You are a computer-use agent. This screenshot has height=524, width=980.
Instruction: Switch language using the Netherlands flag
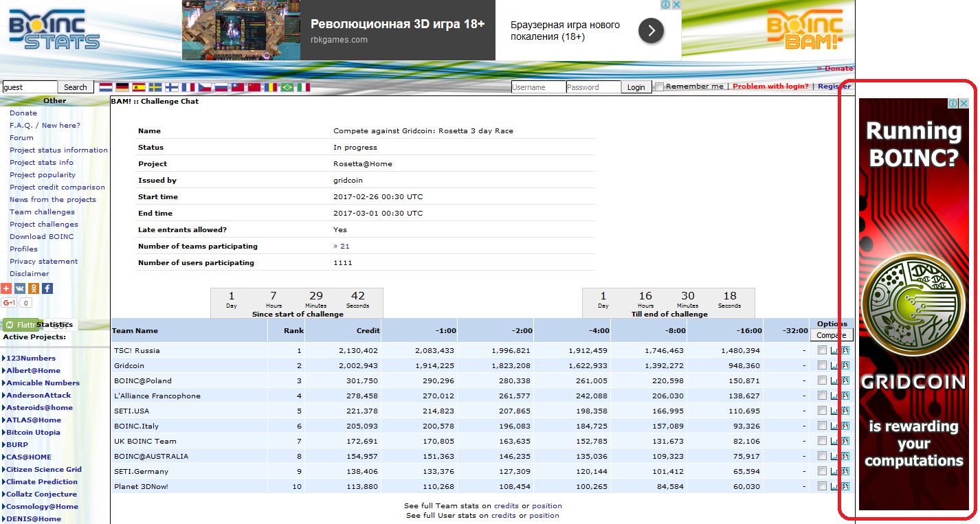click(106, 87)
